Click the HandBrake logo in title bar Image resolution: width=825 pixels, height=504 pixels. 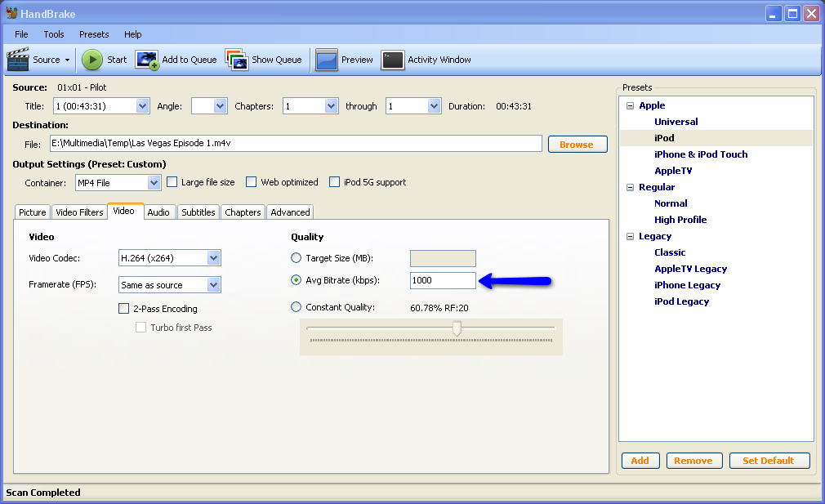click(x=11, y=12)
